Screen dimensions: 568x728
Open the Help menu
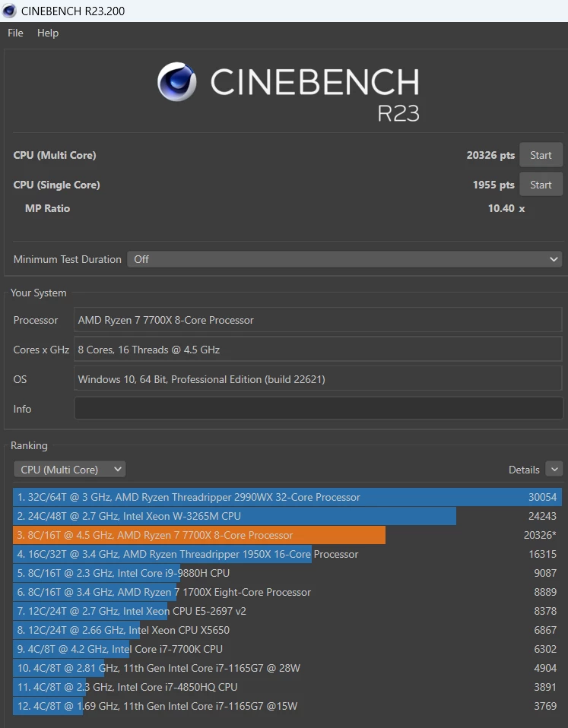[48, 33]
